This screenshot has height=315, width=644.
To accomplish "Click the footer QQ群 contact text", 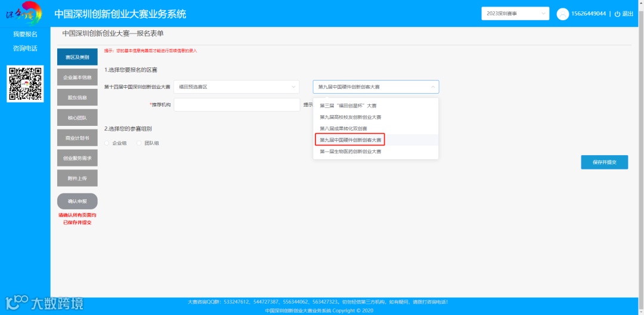I will pos(317,302).
